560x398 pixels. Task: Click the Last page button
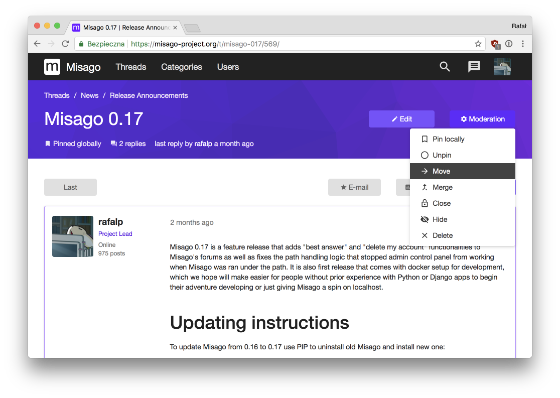(70, 188)
